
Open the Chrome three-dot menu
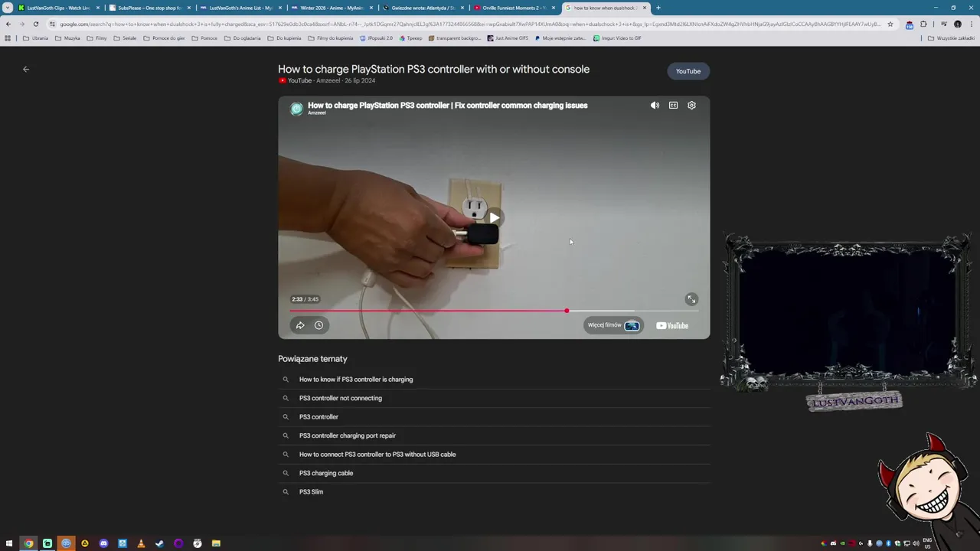[x=972, y=24]
